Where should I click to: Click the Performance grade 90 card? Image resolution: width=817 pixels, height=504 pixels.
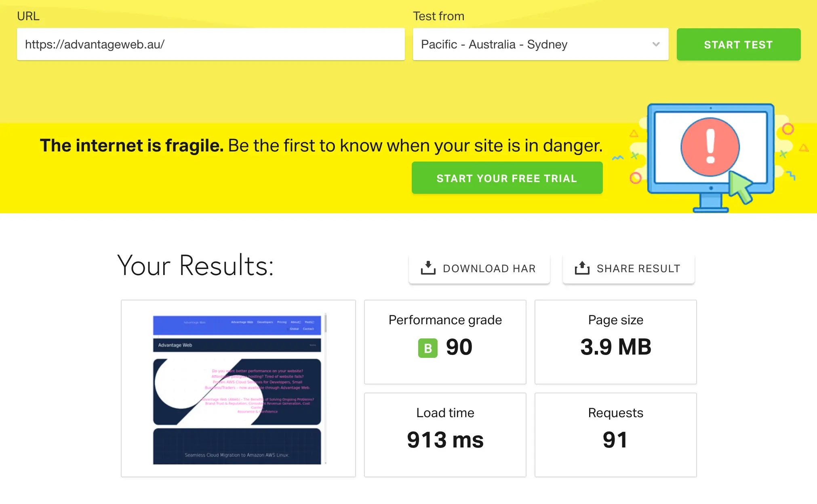445,342
